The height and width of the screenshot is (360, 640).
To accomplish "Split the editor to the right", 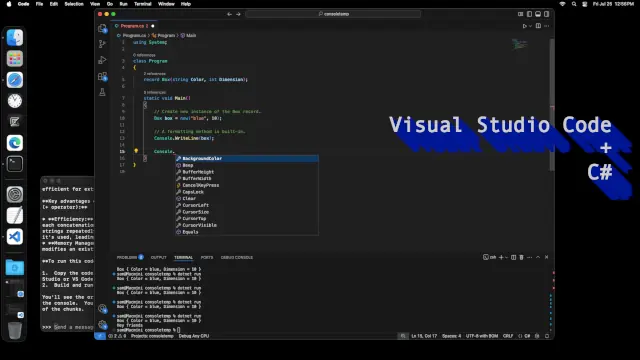I will (538, 26).
